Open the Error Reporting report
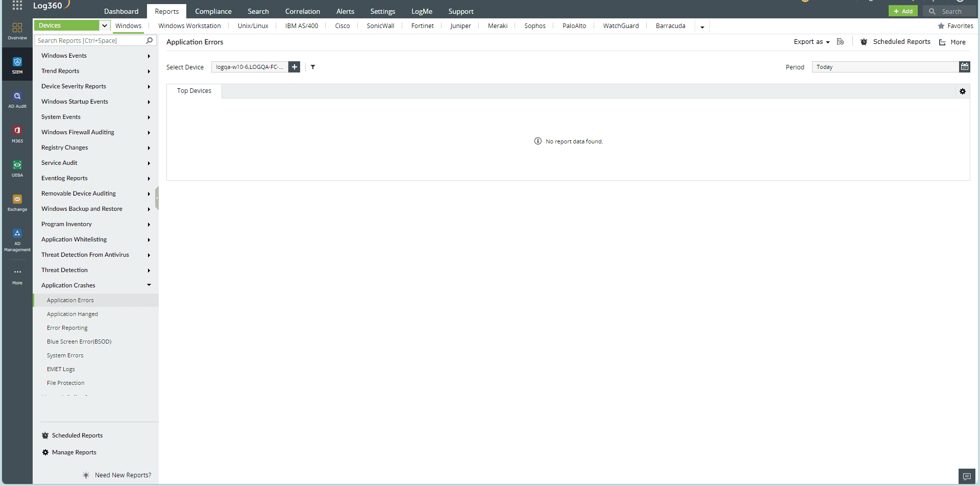The width and height of the screenshot is (980, 486). click(67, 328)
